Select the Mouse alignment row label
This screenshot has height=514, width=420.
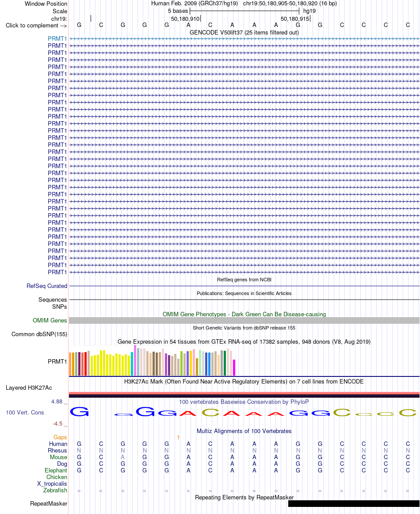[58, 457]
